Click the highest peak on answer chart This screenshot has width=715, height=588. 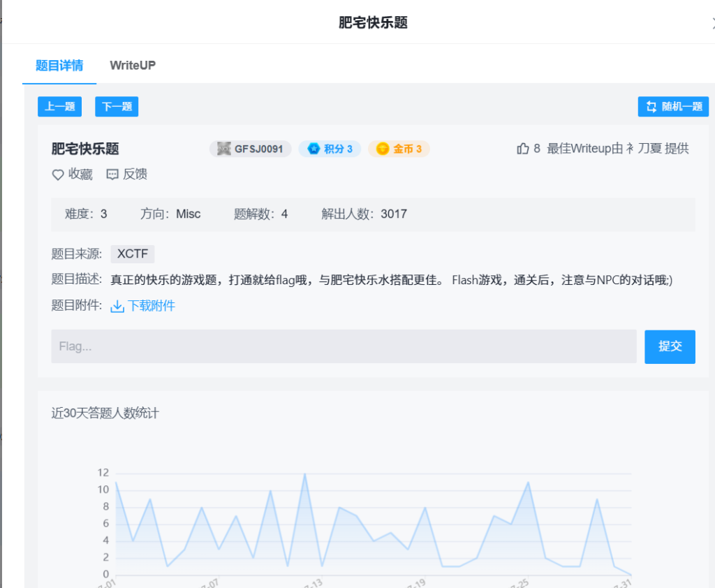(304, 474)
